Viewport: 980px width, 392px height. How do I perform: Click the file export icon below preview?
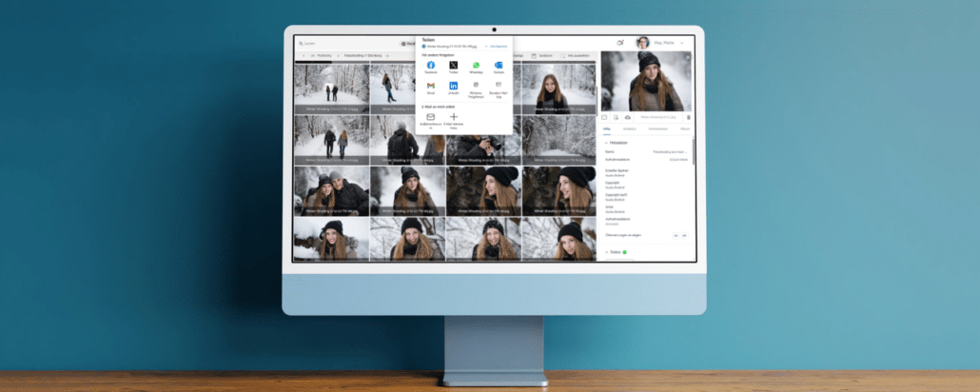click(616, 117)
